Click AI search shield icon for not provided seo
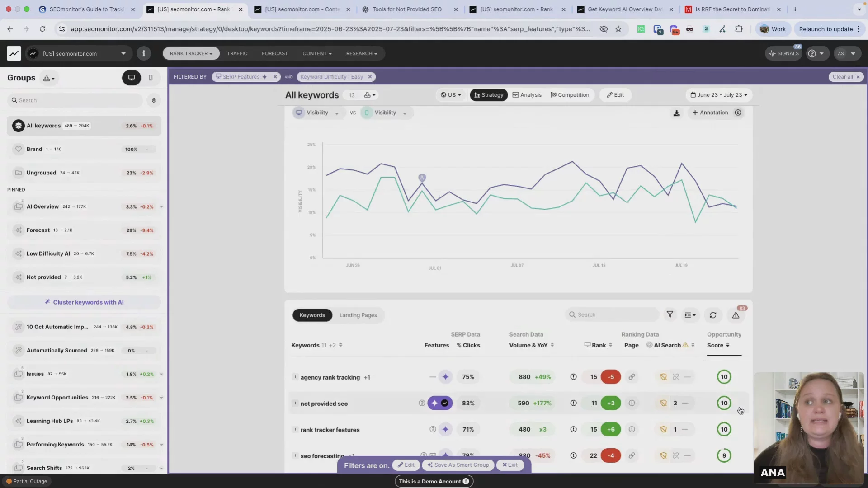 [663, 403]
